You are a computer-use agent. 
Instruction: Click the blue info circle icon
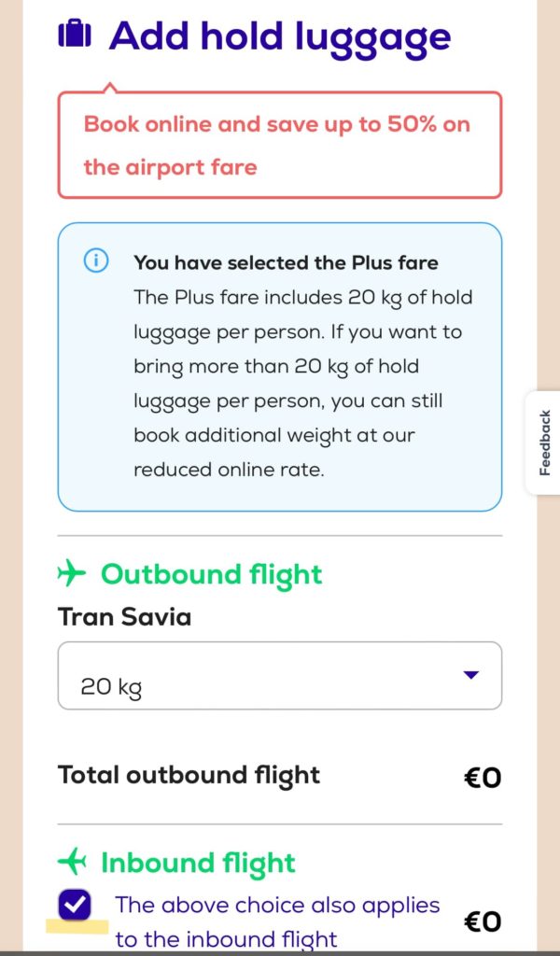tap(96, 261)
